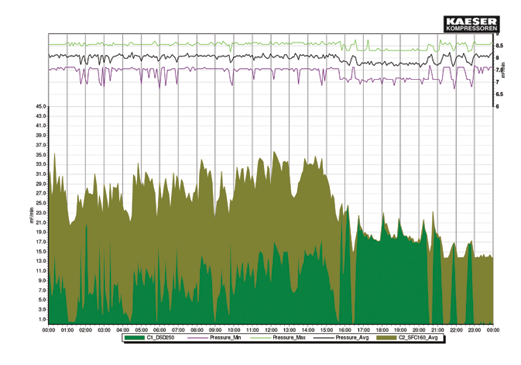Click the light green Pressure_Max legend line
The image size is (521, 365).
(260, 338)
